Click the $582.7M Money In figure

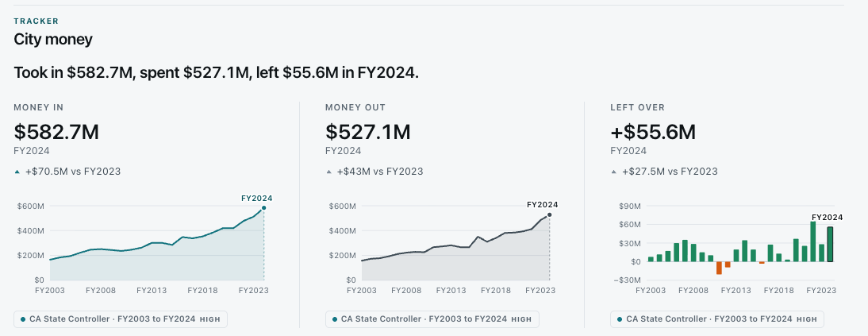pyautogui.click(x=56, y=132)
